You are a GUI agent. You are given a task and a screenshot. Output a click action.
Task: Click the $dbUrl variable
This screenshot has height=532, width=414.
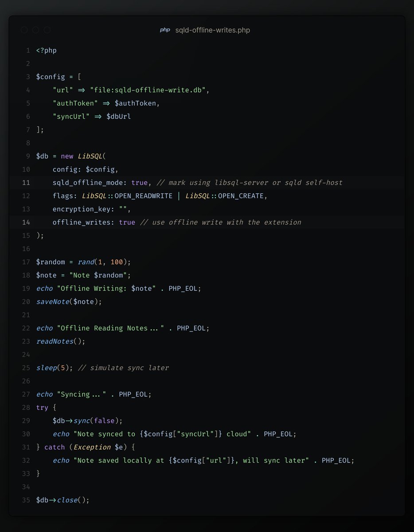[x=118, y=117]
